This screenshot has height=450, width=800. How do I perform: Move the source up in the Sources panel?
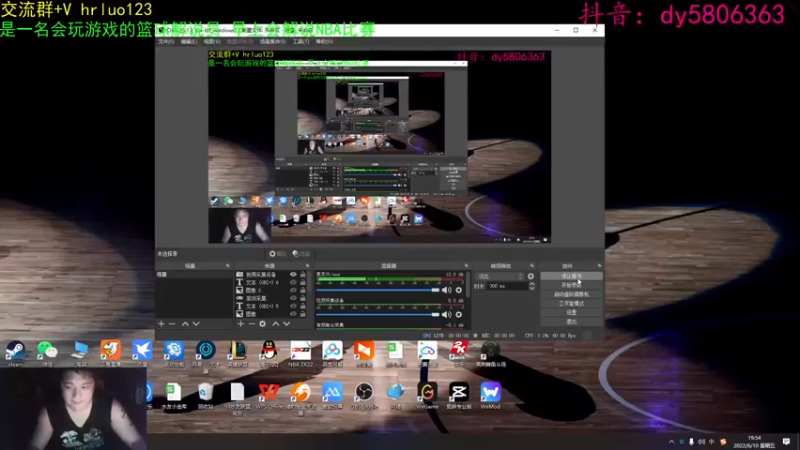pos(276,323)
